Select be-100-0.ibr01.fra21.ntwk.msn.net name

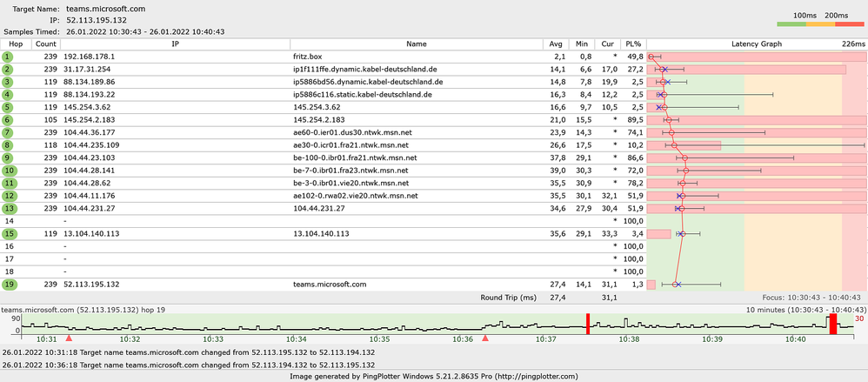coord(354,157)
